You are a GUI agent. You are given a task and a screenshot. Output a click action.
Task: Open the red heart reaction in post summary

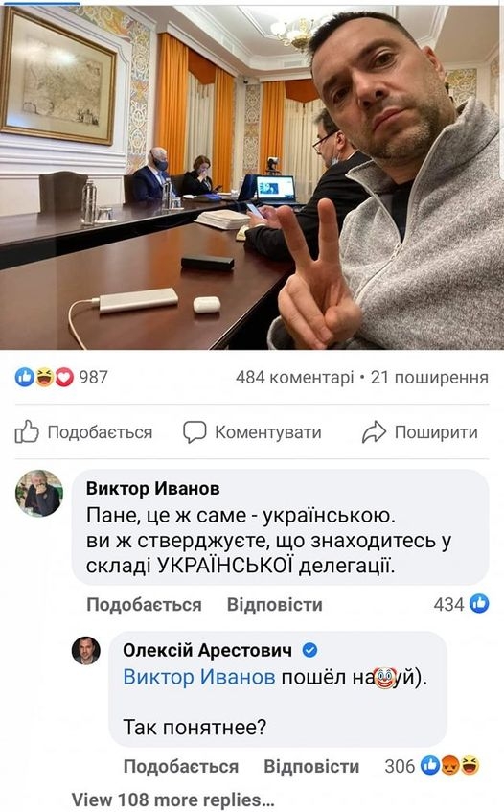(64, 377)
